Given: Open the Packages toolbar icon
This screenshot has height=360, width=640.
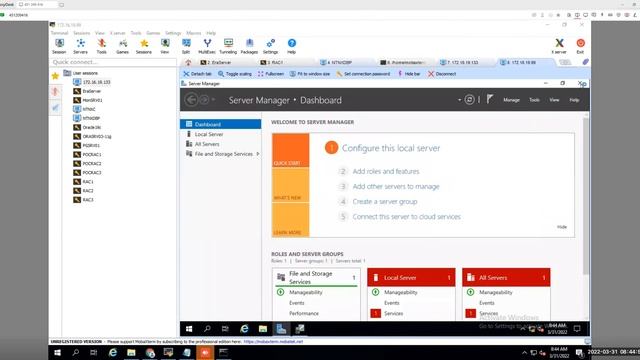Looking at the screenshot, I should 249,46.
